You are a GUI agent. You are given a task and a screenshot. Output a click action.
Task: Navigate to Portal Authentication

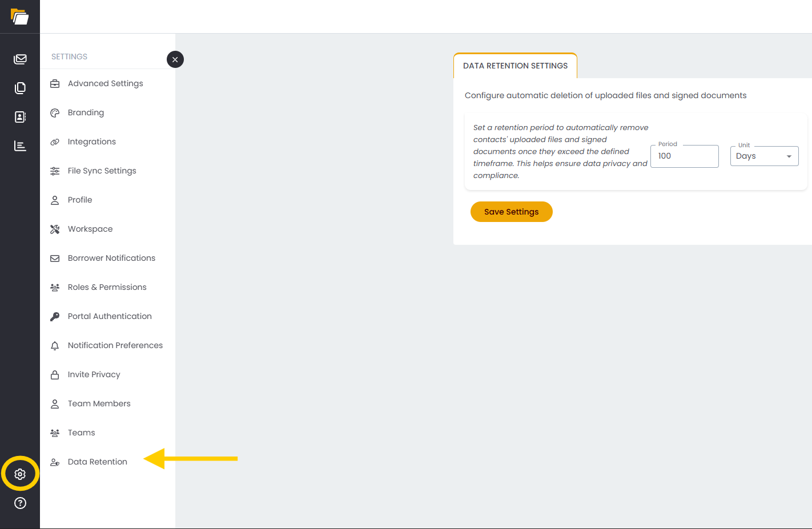110,316
